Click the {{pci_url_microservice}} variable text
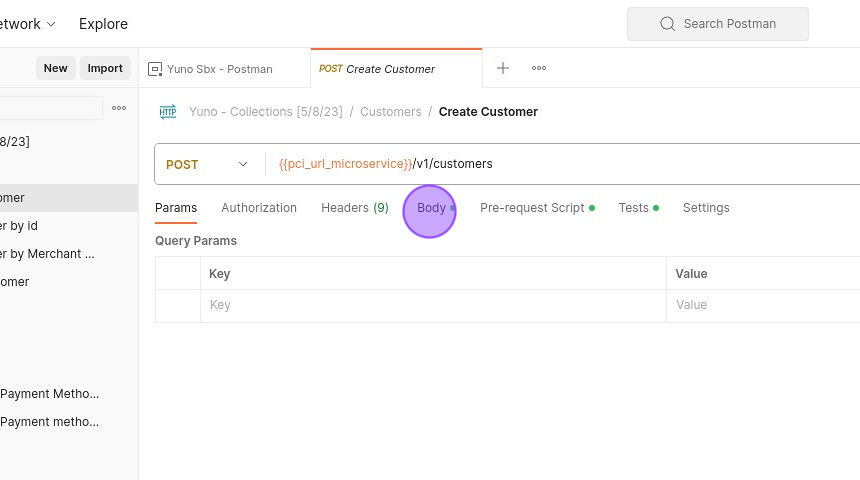 345,164
